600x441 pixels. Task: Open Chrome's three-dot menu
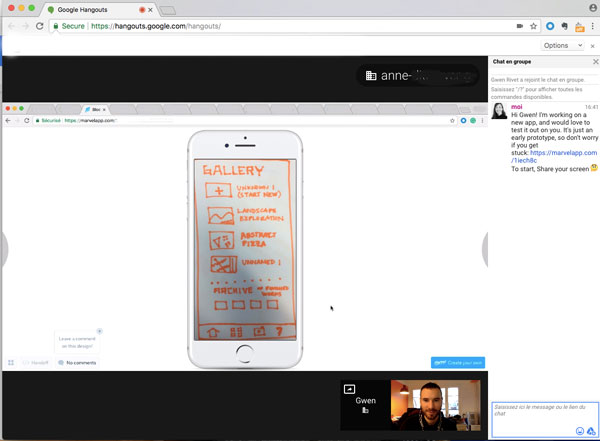point(593,26)
